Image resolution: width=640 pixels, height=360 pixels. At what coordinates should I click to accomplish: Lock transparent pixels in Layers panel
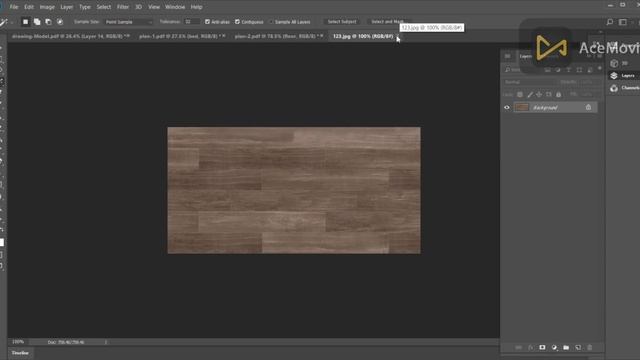point(520,95)
